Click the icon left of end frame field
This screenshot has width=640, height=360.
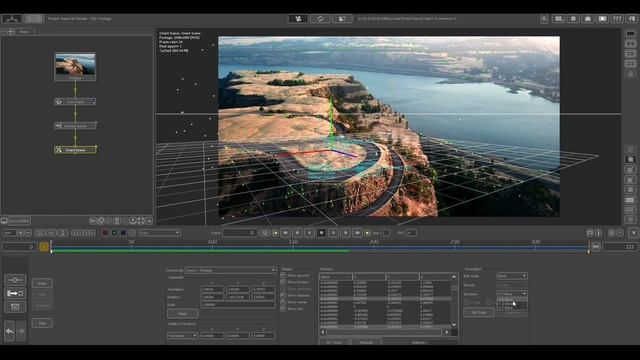click(x=596, y=247)
